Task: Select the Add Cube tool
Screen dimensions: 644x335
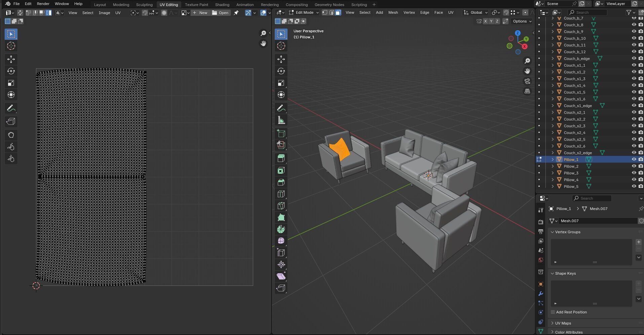Action: (x=281, y=133)
